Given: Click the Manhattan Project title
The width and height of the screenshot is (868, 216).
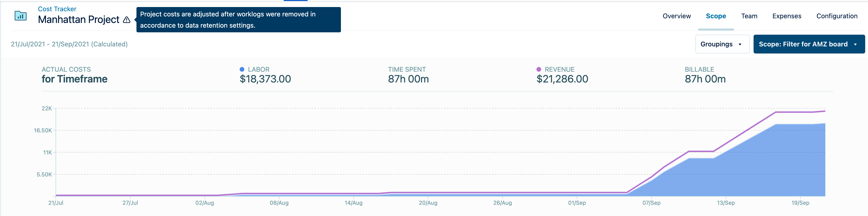Looking at the screenshot, I should [79, 20].
